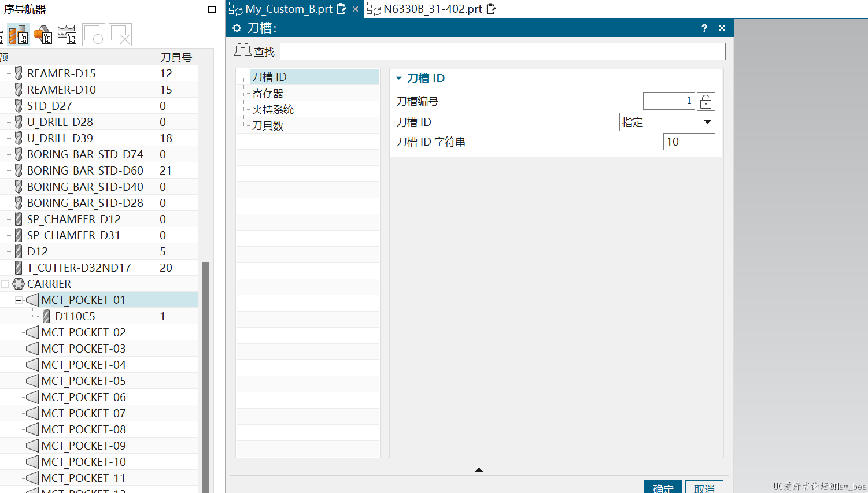Click tool number 18 cell of U_DRILL-D39
868x493 pixels.
[178, 138]
